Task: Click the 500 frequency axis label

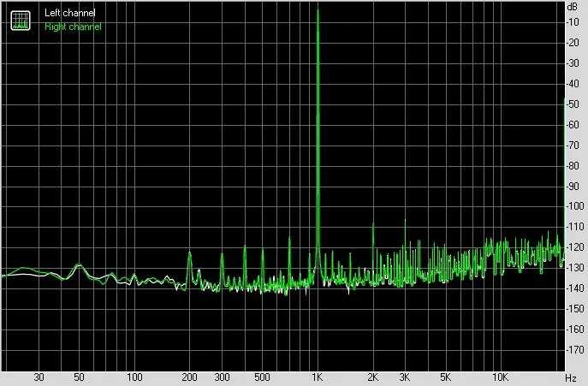Action: coord(262,377)
